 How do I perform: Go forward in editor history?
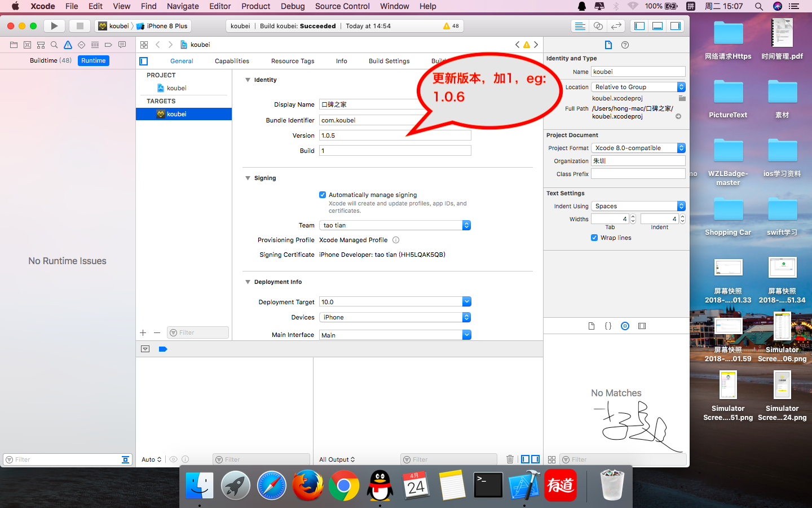pos(170,45)
